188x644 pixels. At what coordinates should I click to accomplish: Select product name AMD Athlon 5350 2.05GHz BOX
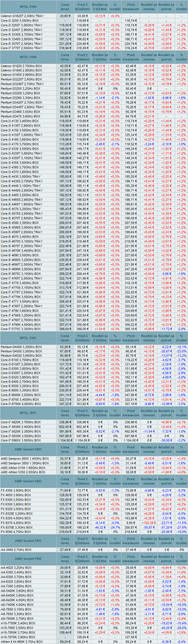click(x=23, y=472)
